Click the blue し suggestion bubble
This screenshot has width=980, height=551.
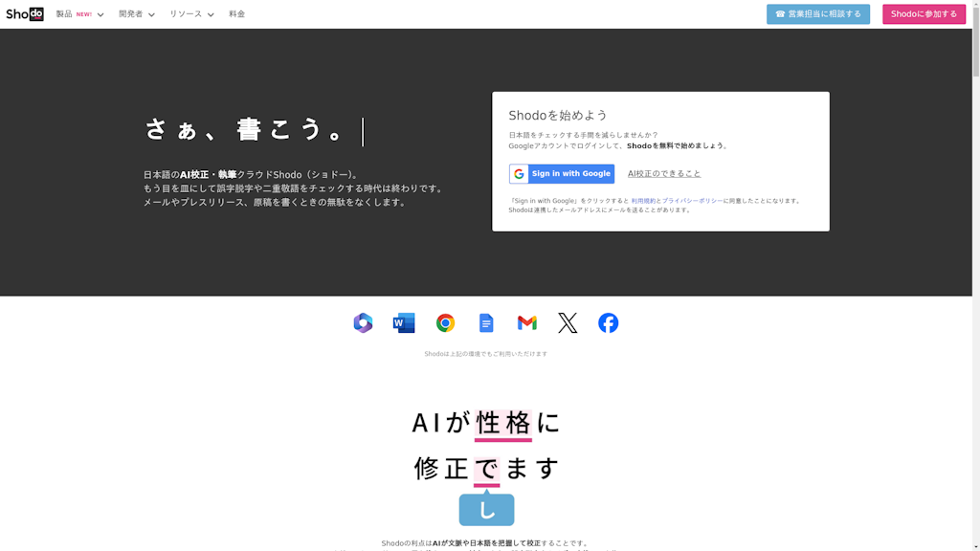[486, 511]
